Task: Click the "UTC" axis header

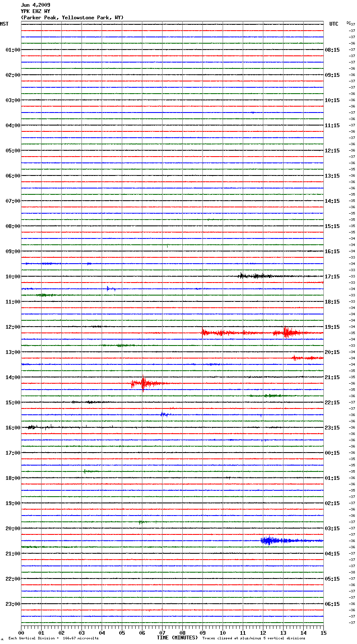Action: (334, 24)
